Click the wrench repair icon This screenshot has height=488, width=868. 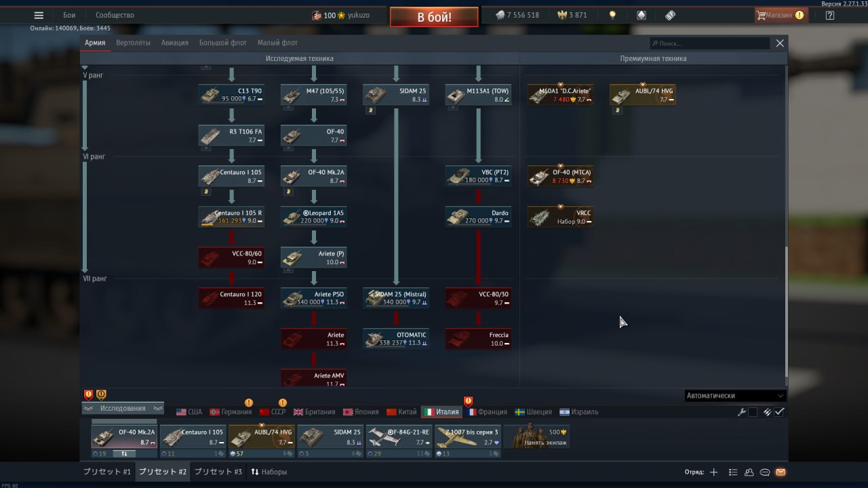coord(742,412)
